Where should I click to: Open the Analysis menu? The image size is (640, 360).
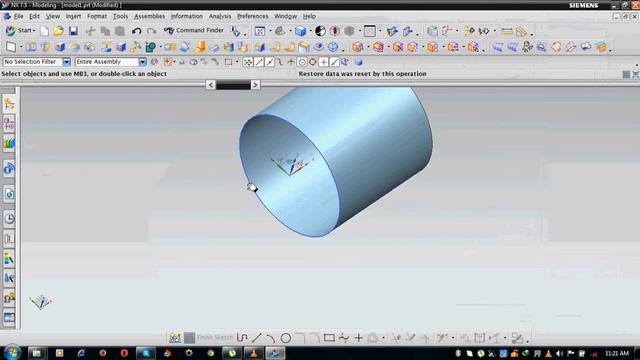point(220,16)
